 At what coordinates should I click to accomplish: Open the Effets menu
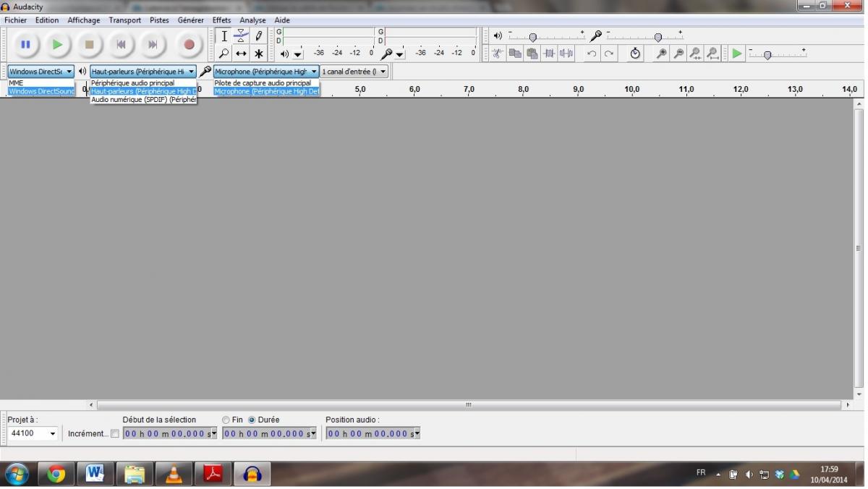click(221, 20)
